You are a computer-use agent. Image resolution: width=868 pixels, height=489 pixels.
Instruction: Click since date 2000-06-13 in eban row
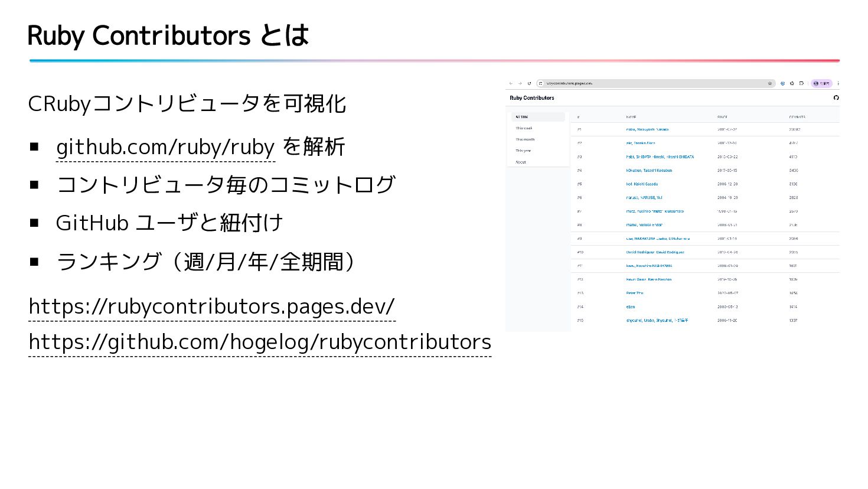[x=727, y=307]
